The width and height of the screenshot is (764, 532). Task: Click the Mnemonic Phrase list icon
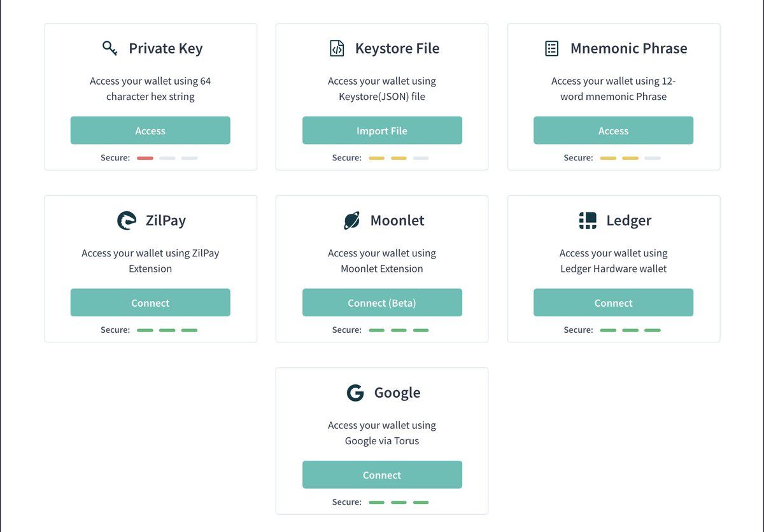click(551, 48)
